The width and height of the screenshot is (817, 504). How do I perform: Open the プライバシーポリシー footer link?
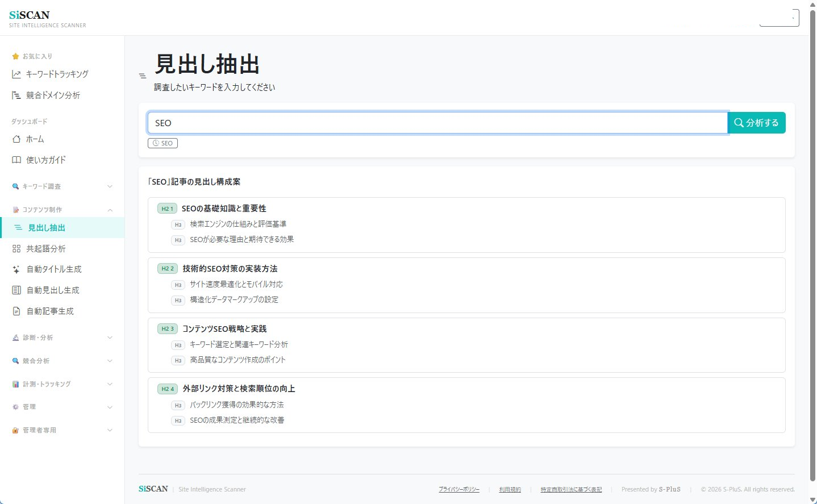coord(459,489)
